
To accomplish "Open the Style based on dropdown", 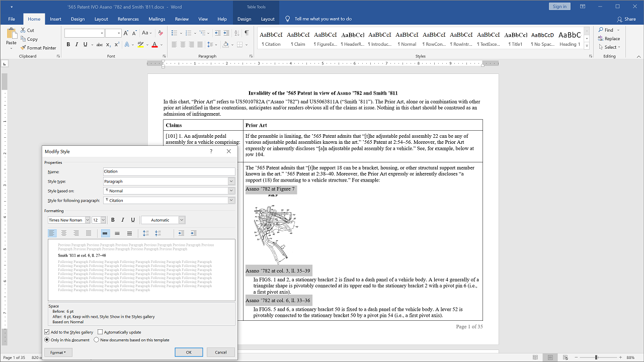I will click(x=231, y=191).
